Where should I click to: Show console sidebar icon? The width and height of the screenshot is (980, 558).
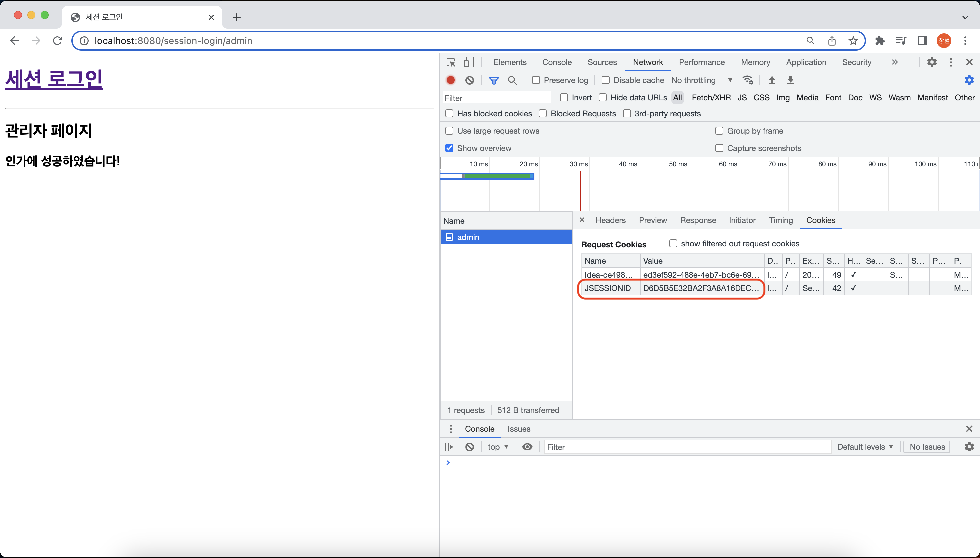[450, 447]
